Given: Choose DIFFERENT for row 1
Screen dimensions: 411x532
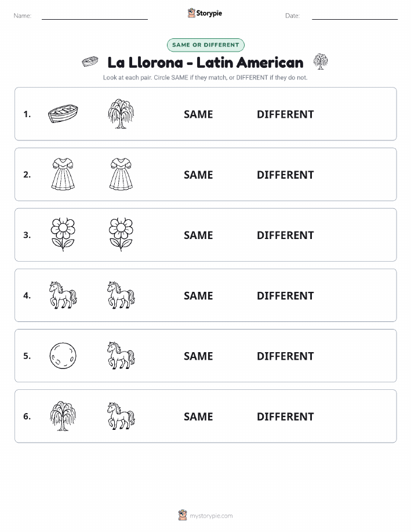Looking at the screenshot, I should [285, 114].
